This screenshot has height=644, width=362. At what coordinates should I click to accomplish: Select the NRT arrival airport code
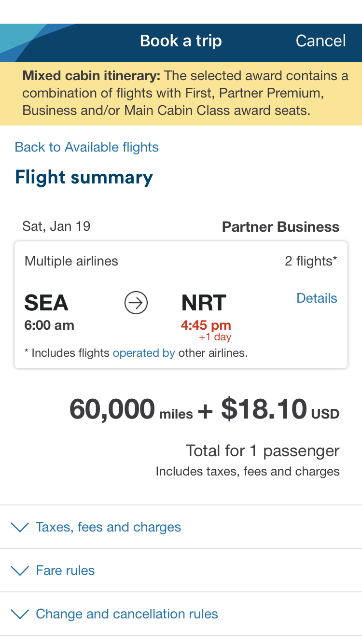(204, 303)
